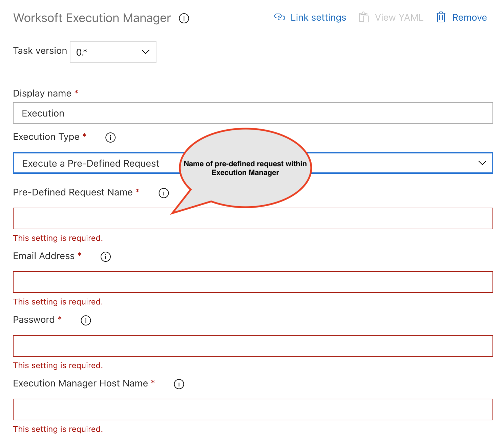504x441 pixels.
Task: Click the Task version label
Action: click(x=40, y=51)
